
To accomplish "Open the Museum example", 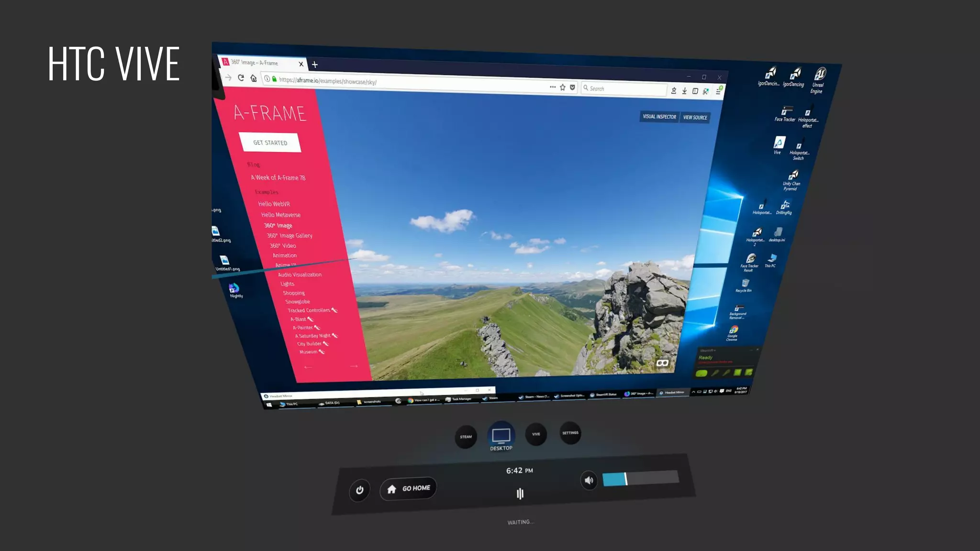I will 312,352.
